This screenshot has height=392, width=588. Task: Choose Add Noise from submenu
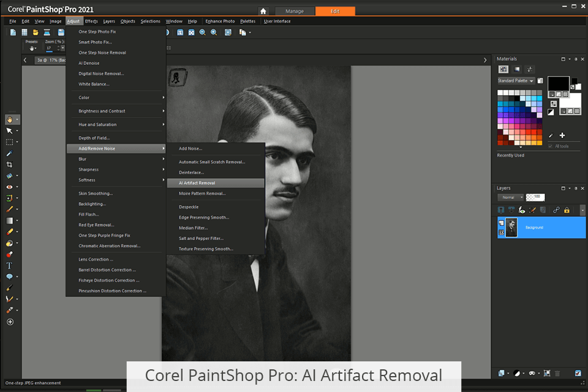click(216, 149)
